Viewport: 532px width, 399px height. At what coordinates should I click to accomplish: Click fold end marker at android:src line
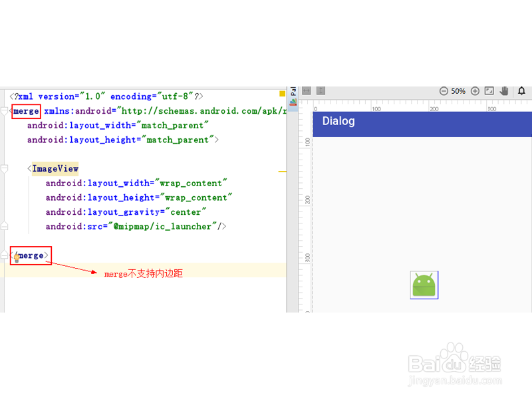pos(4,226)
